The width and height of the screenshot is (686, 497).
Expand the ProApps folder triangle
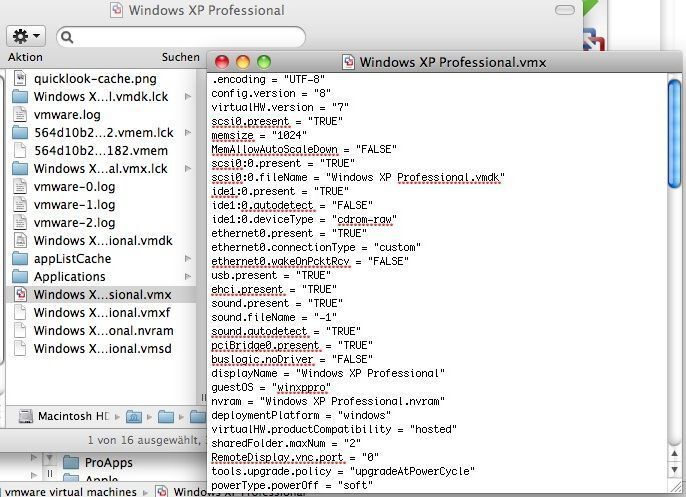(x=34, y=458)
